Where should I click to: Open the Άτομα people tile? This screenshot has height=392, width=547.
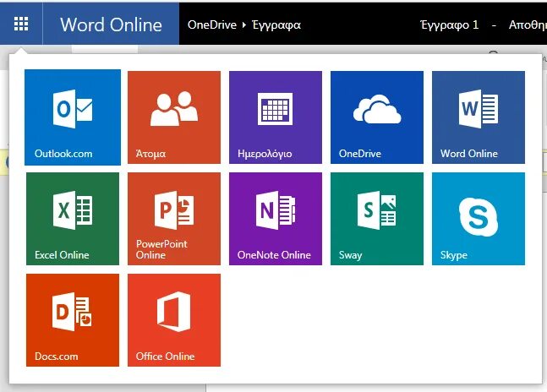174,117
